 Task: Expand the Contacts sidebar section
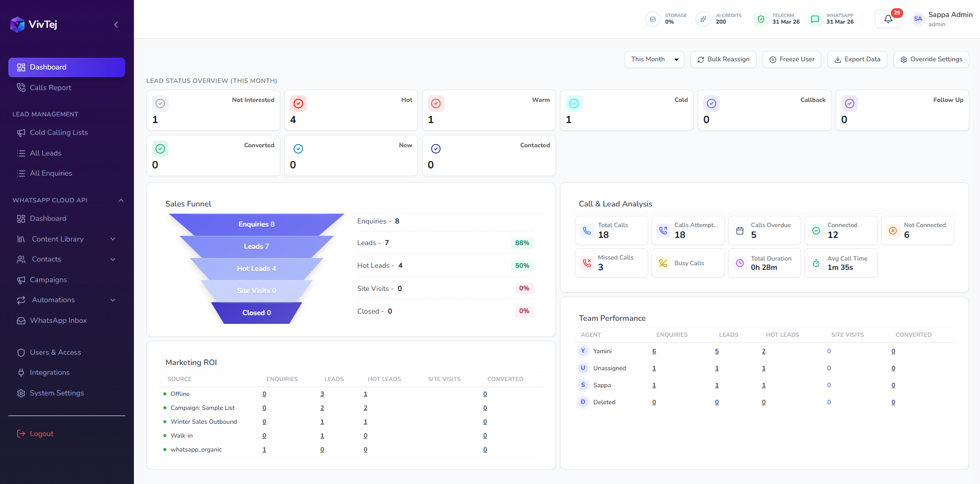tap(113, 260)
